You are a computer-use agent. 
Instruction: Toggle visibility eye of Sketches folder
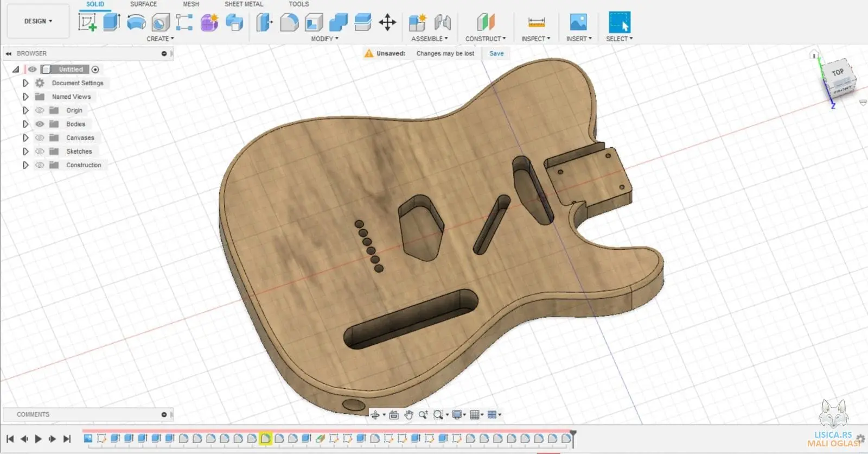[x=40, y=152]
